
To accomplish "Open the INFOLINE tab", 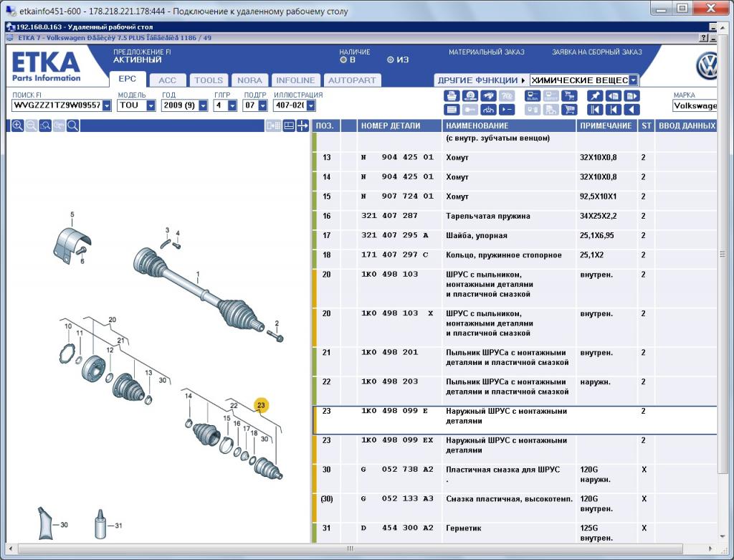I will (295, 80).
